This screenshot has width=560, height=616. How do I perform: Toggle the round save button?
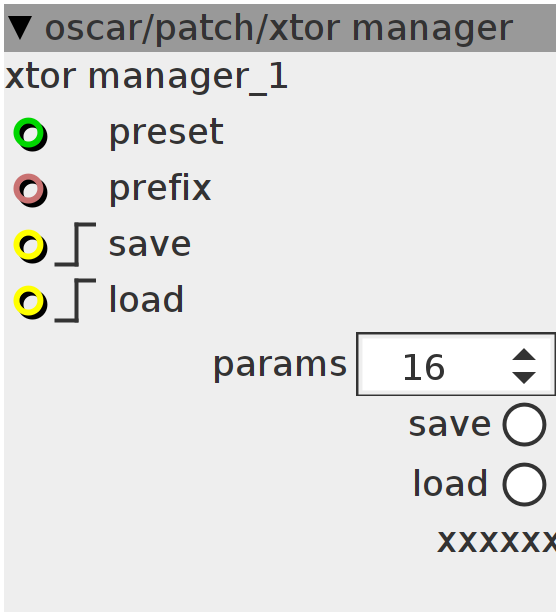point(524,424)
